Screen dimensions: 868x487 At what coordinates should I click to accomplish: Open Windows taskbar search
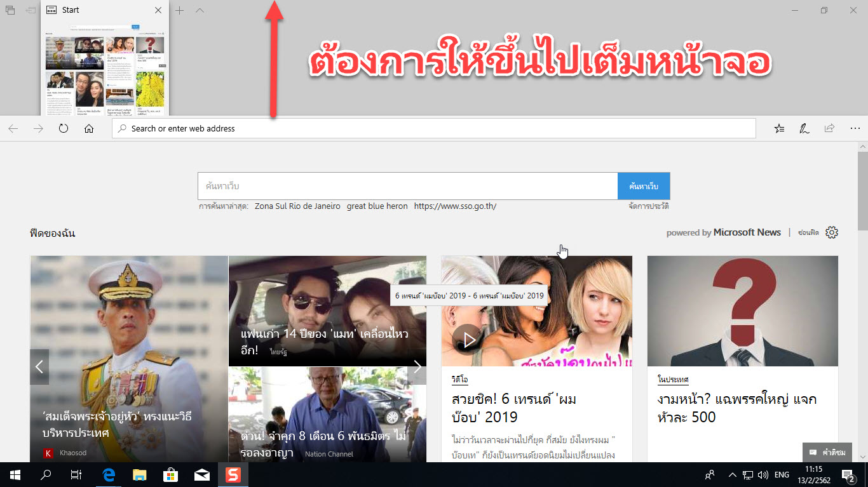[x=46, y=474]
